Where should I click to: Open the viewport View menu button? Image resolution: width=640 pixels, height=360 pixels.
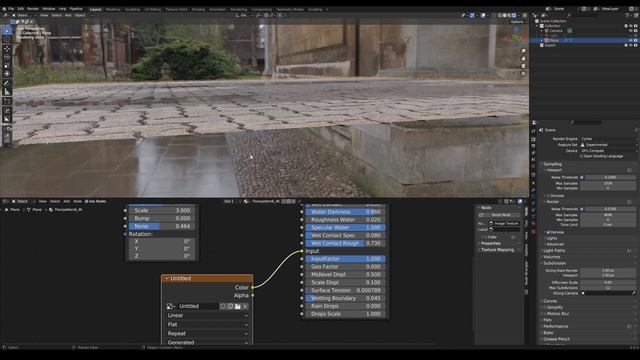coord(44,15)
